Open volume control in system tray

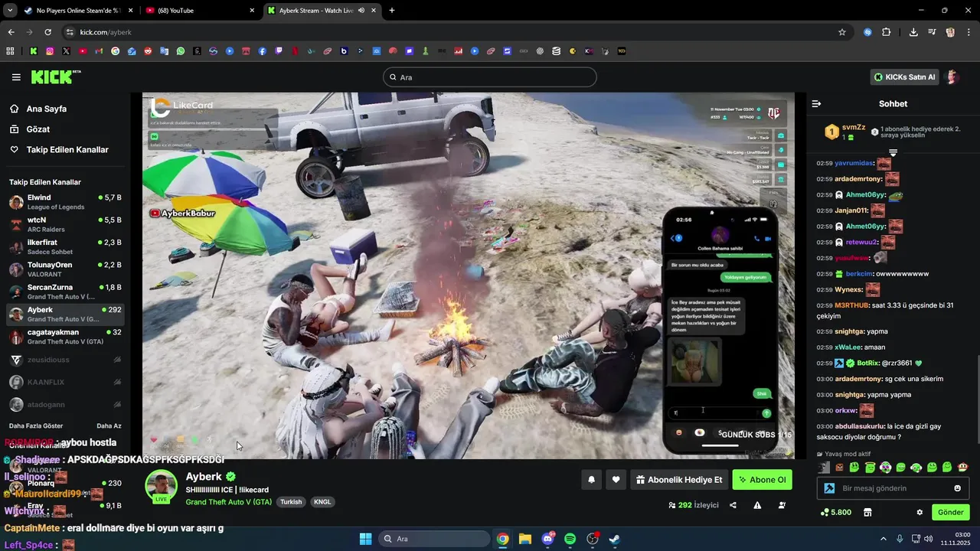929,539
